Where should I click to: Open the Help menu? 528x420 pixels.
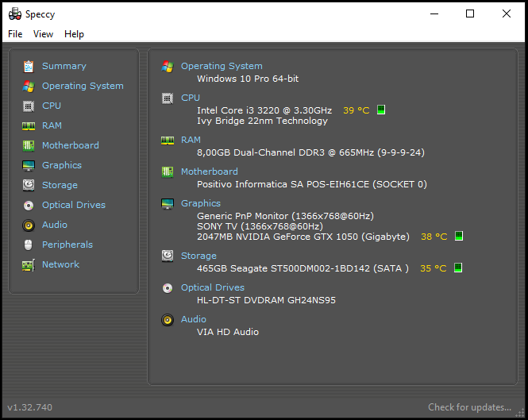pos(74,34)
